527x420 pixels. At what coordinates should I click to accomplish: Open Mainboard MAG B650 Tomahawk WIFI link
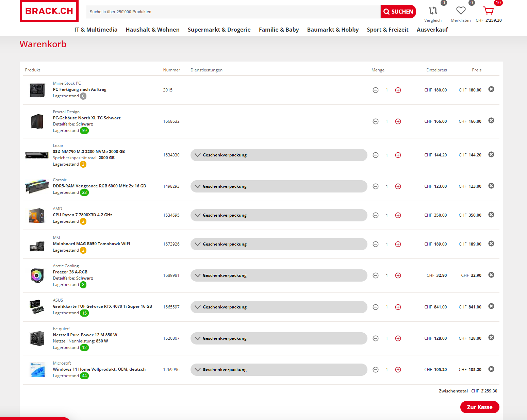[x=92, y=244]
